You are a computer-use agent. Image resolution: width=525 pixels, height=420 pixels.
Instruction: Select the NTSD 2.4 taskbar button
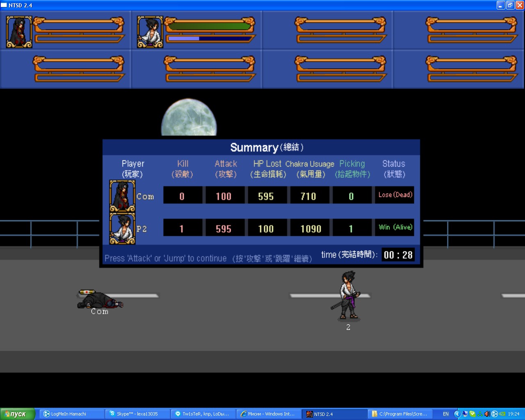point(335,414)
